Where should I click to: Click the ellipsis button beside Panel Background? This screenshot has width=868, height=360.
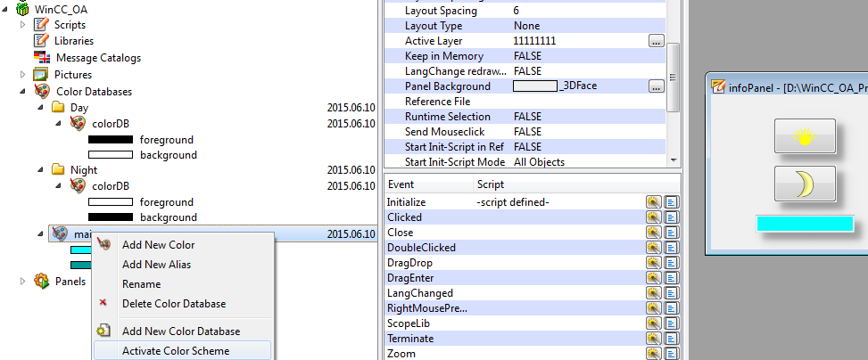coord(656,86)
